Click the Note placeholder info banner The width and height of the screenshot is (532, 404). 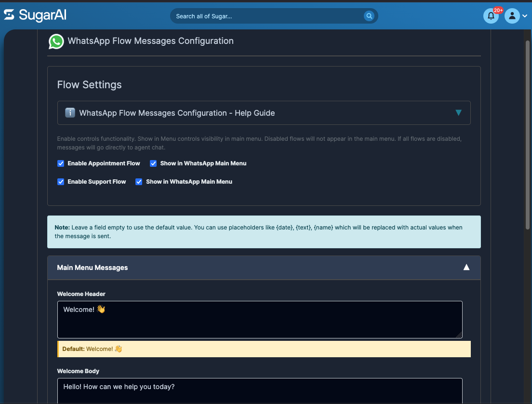pyautogui.click(x=264, y=232)
